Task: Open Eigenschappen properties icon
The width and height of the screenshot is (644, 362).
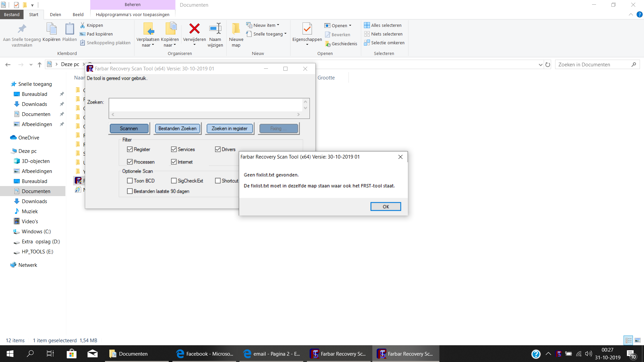Action: 307,29
